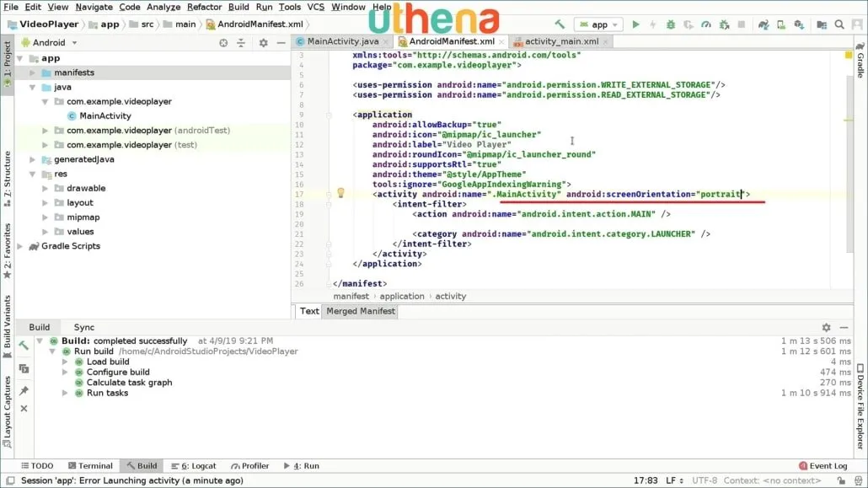Open Project Structure icon in toolbar
The height and width of the screenshot is (488, 868).
coord(822,24)
